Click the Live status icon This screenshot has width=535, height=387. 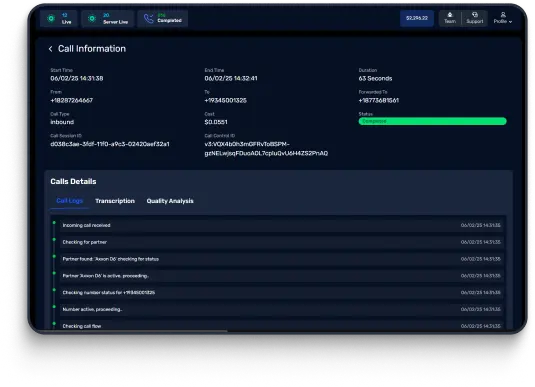tap(51, 18)
